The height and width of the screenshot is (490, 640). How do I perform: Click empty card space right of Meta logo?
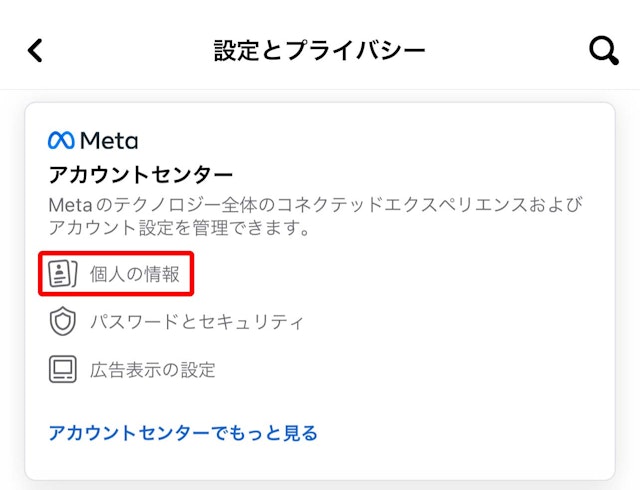click(x=380, y=140)
